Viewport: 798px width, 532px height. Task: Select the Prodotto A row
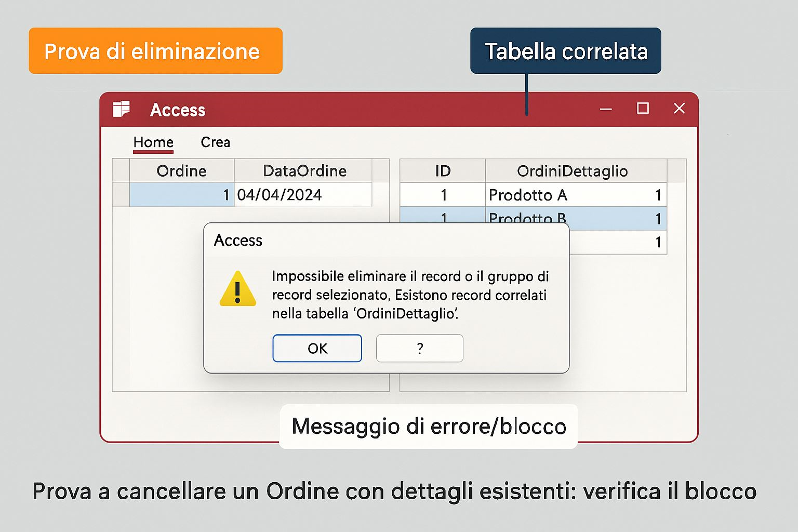tap(527, 195)
